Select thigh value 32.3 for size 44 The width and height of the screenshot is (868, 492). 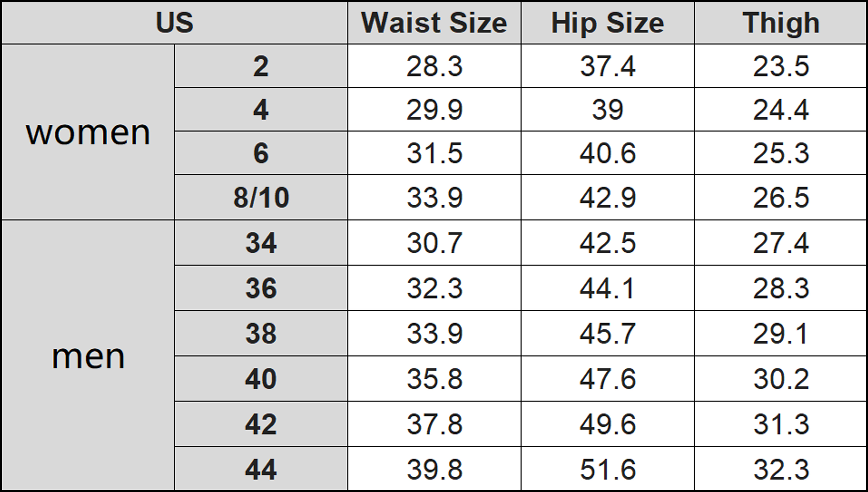(x=781, y=469)
